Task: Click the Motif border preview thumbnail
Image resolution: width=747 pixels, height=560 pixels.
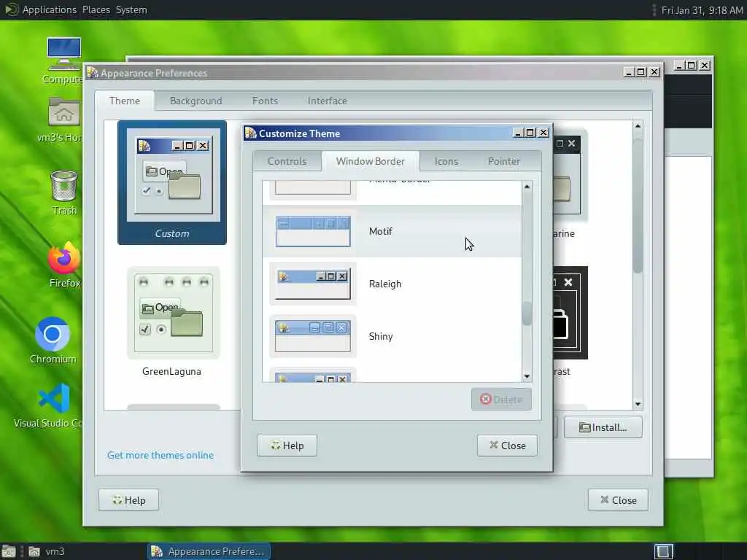Action: click(313, 231)
